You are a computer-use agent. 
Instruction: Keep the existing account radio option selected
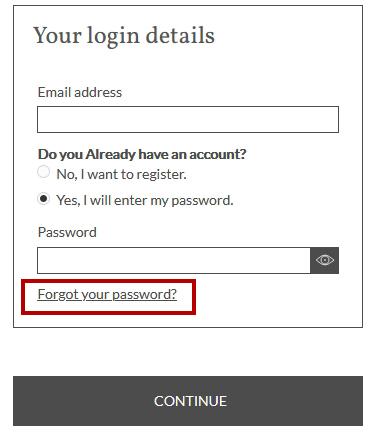pyautogui.click(x=43, y=199)
